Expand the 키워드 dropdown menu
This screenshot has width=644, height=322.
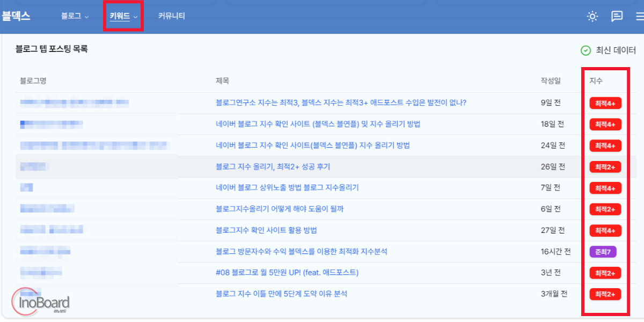[123, 16]
